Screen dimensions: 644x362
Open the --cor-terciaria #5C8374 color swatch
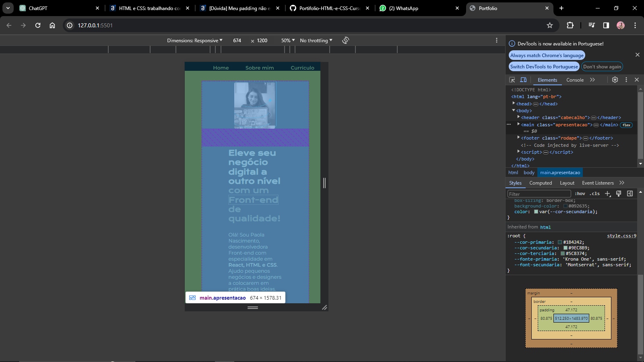(563, 253)
